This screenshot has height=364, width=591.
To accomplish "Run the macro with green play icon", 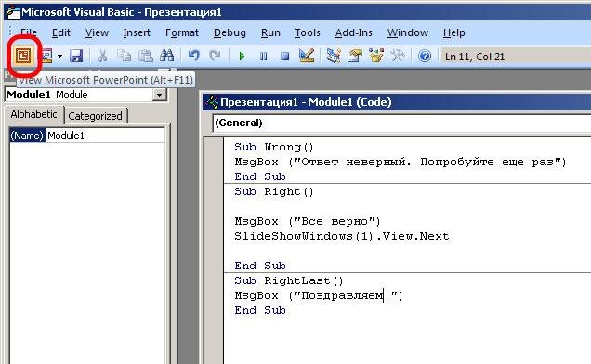I will [242, 57].
